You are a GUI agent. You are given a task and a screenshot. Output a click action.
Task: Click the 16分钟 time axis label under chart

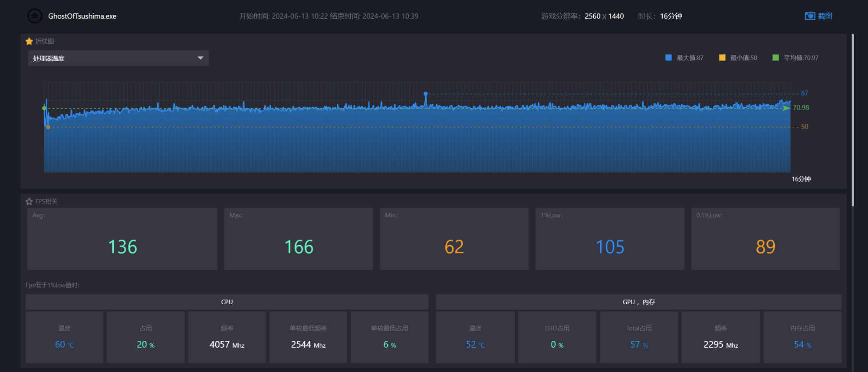801,179
